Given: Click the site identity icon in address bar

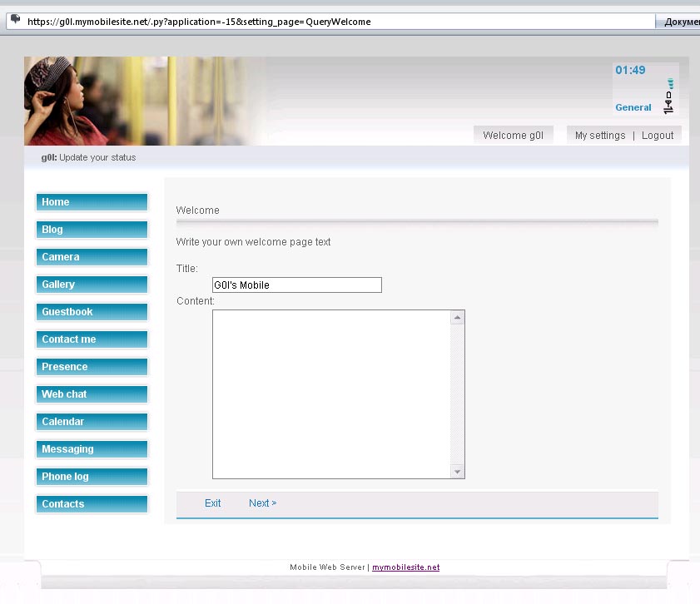Looking at the screenshot, I should pos(16,19).
